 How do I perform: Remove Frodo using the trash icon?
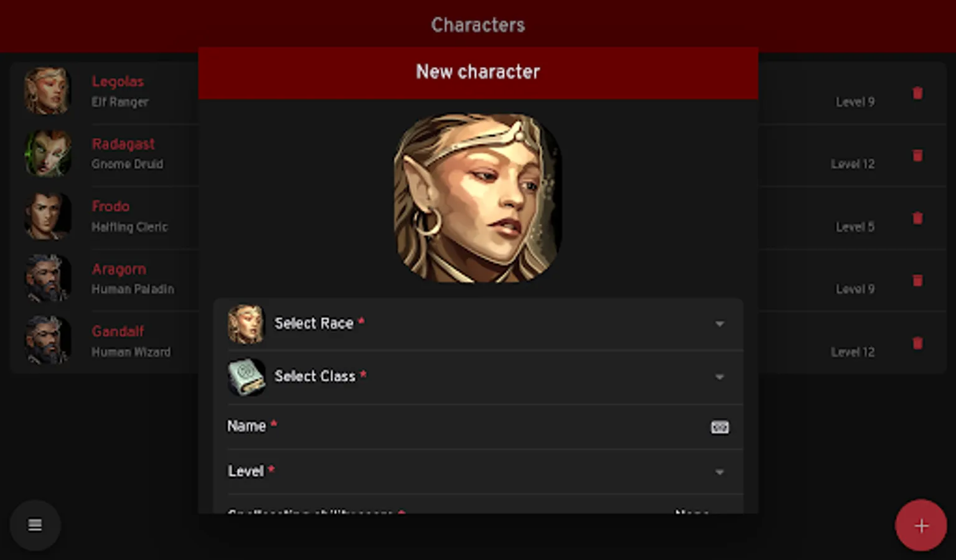click(917, 218)
